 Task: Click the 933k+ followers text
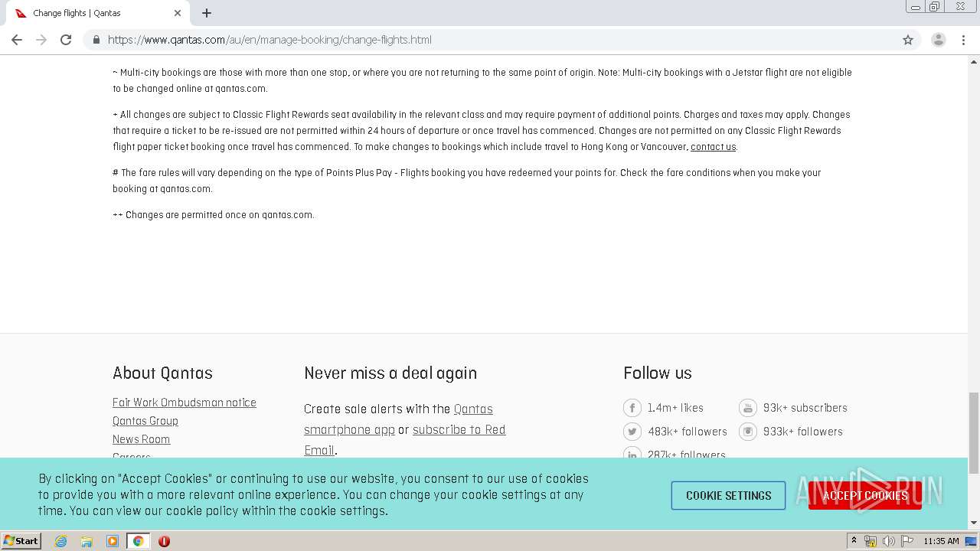coord(803,432)
